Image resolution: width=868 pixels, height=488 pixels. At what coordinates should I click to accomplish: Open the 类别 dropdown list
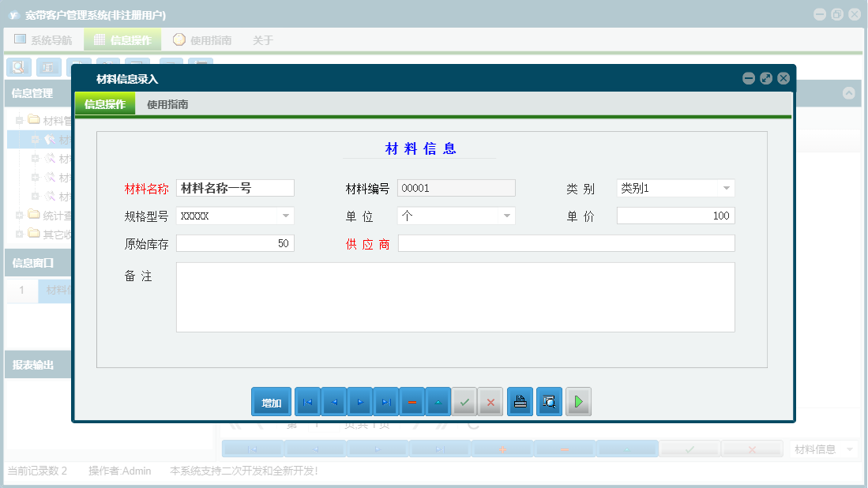(x=726, y=188)
